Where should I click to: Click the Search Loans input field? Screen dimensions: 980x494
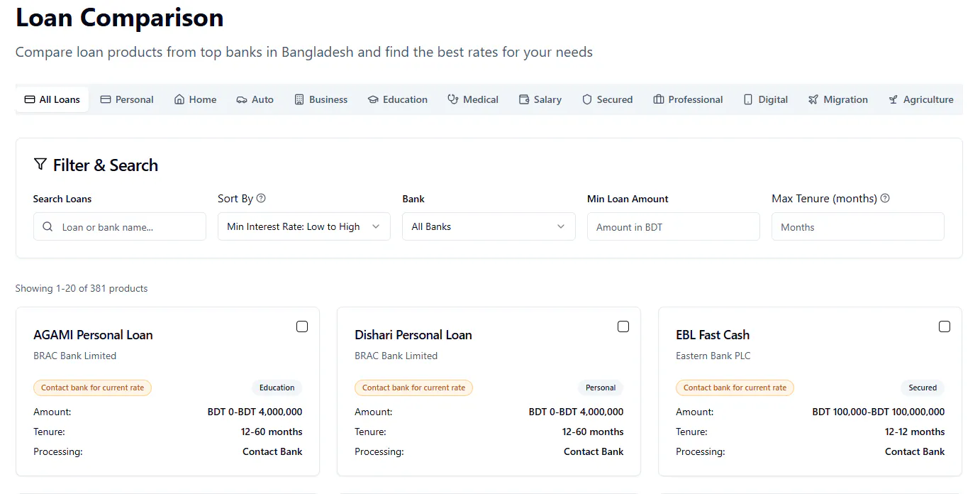[x=120, y=226]
